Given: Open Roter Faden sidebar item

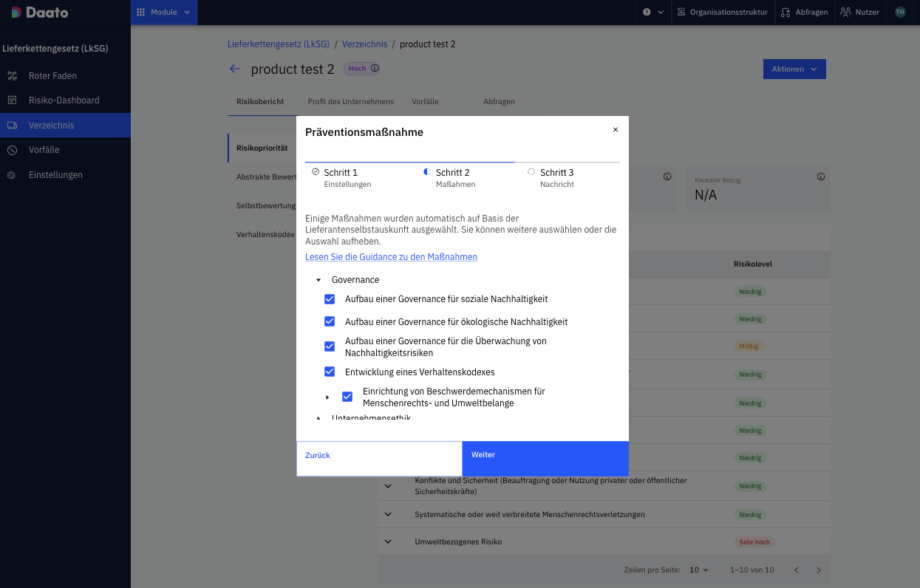Looking at the screenshot, I should click(x=65, y=76).
